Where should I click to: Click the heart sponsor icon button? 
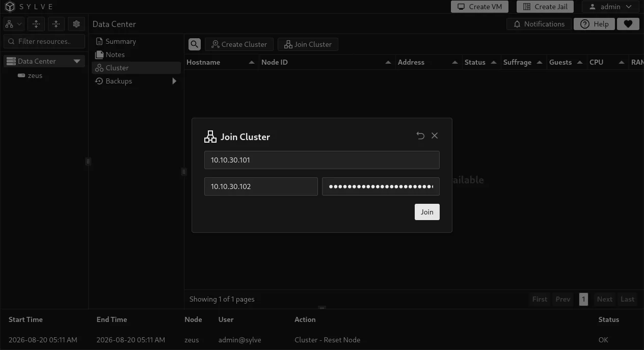628,24
